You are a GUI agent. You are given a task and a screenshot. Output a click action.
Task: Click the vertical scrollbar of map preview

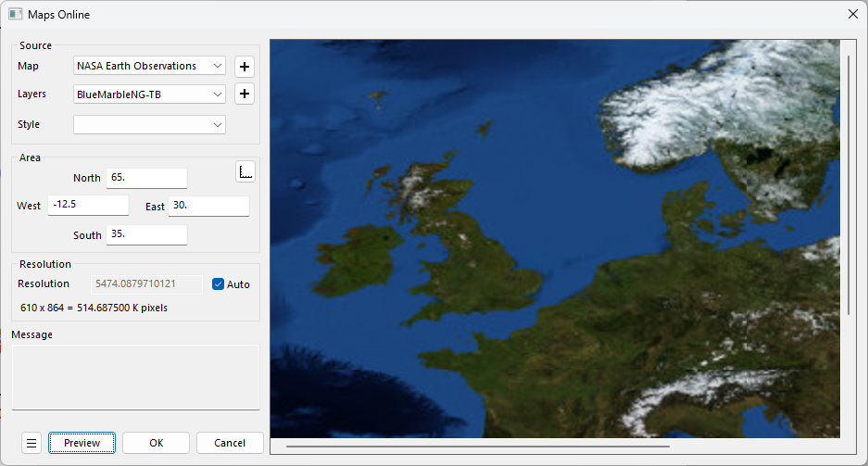click(x=849, y=185)
